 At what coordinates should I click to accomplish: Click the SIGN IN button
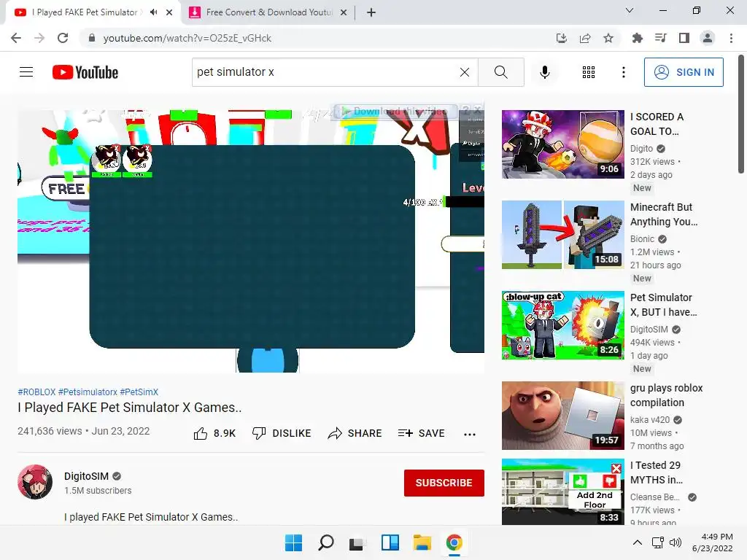(x=684, y=72)
